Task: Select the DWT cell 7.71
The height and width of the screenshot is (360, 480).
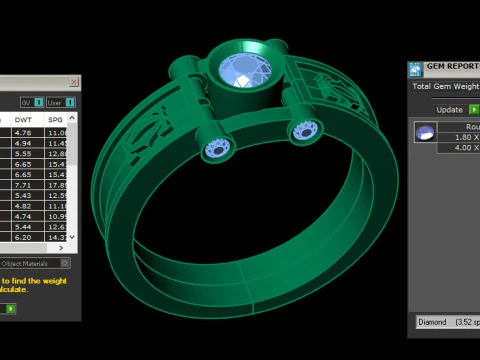Action: click(28, 185)
